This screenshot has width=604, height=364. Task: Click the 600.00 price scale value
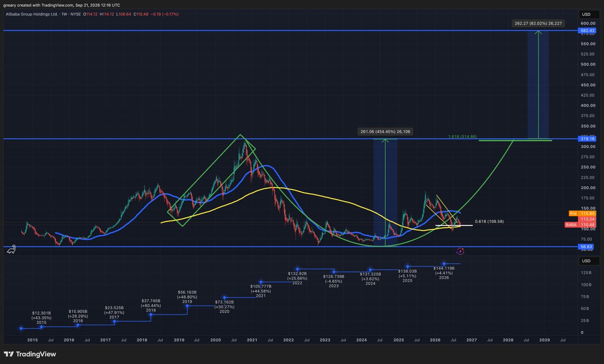click(x=587, y=23)
